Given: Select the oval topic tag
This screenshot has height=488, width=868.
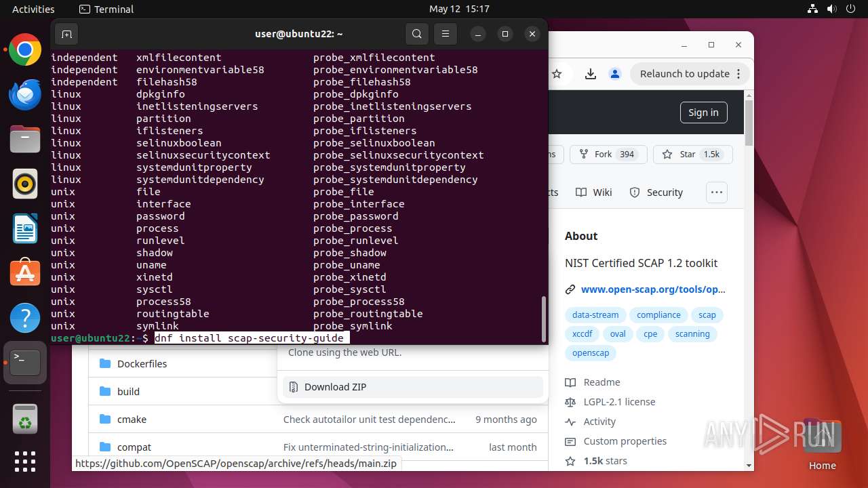Looking at the screenshot, I should 618,334.
